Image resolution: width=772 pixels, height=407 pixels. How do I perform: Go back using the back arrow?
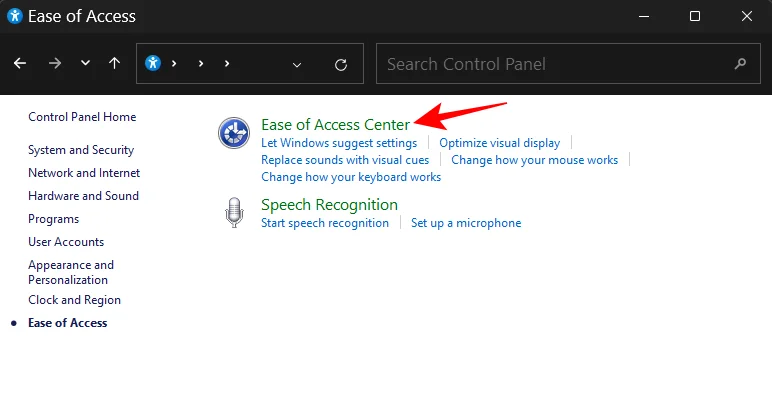coord(20,63)
